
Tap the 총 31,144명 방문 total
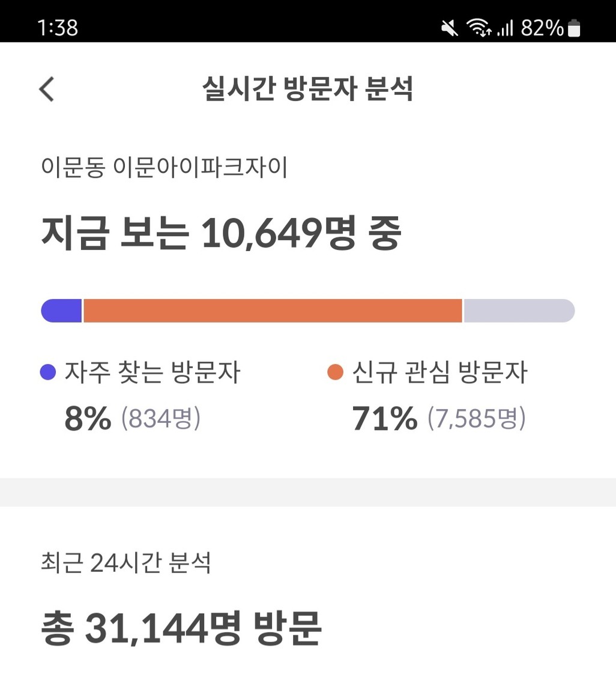(x=181, y=628)
